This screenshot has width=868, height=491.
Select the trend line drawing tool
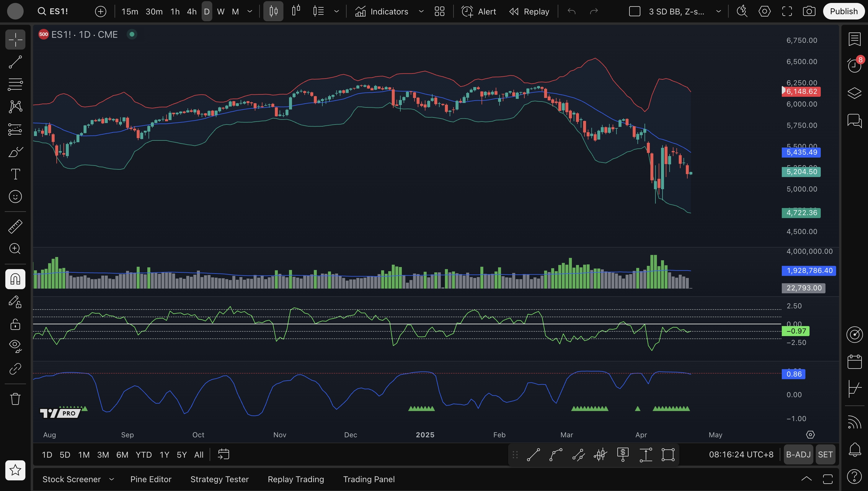point(15,62)
